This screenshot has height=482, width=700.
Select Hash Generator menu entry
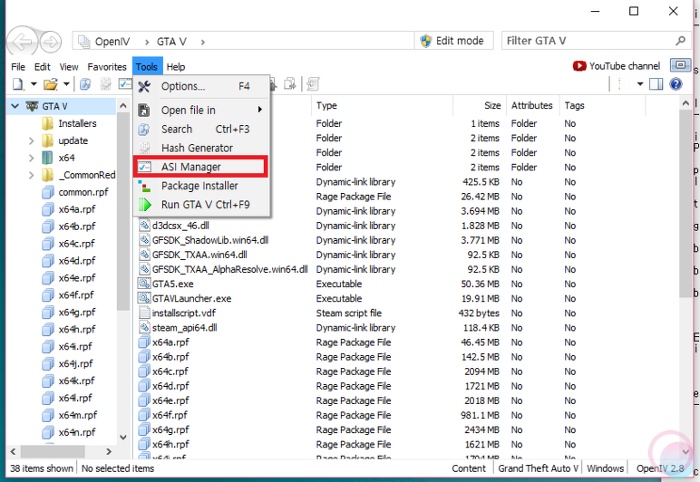pyautogui.click(x=200, y=148)
